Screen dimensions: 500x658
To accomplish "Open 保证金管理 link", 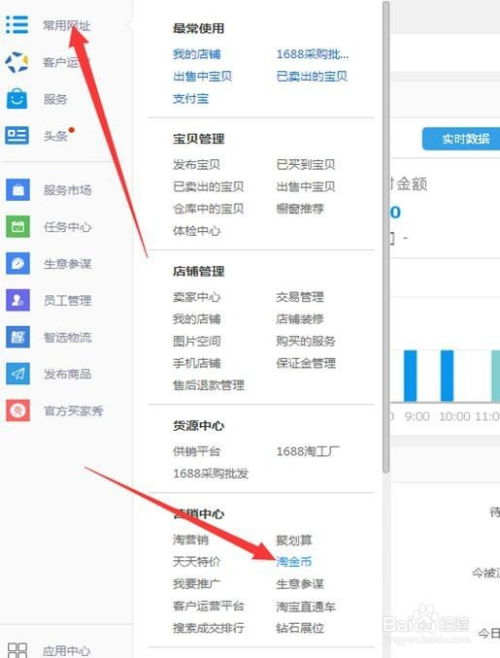I will pyautogui.click(x=306, y=363).
